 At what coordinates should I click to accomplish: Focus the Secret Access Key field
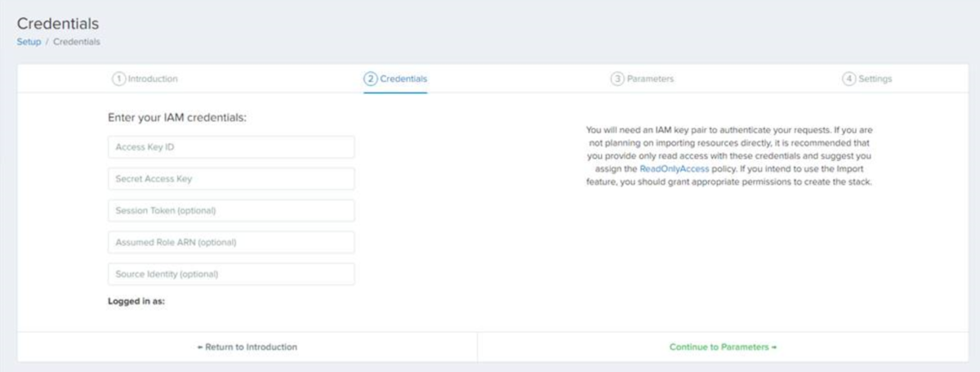coord(231,179)
